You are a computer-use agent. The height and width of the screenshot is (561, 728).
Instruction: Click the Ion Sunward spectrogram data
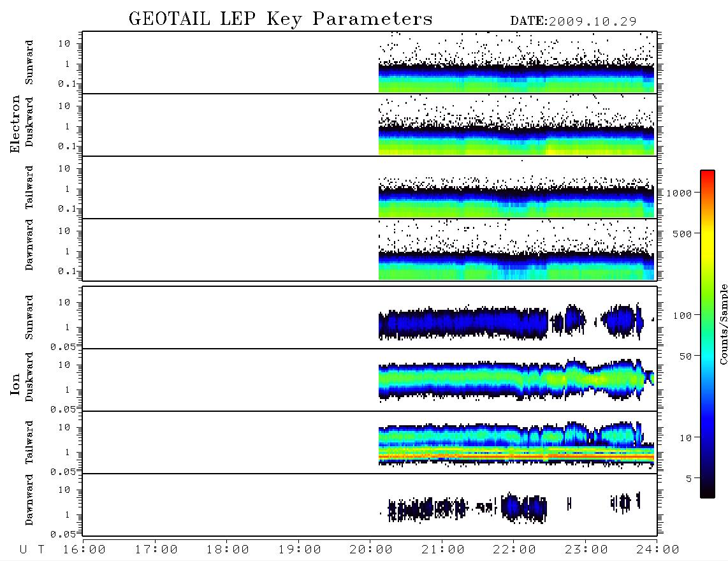pyautogui.click(x=463, y=323)
